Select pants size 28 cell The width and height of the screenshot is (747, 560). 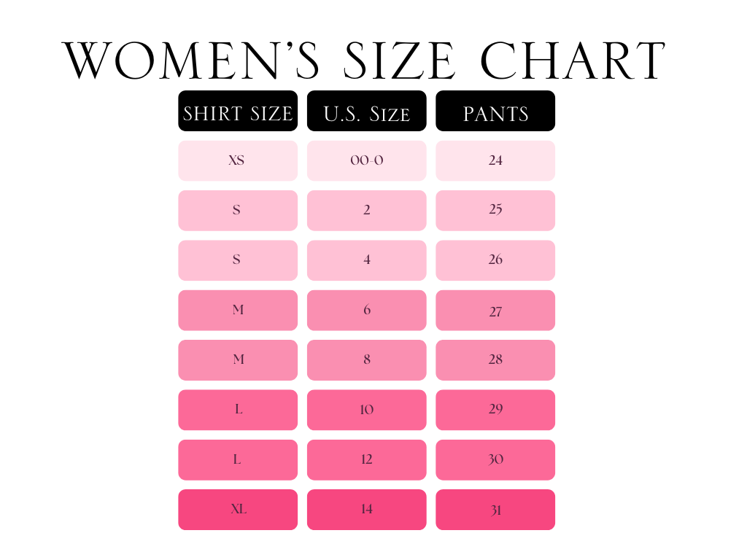tap(495, 359)
